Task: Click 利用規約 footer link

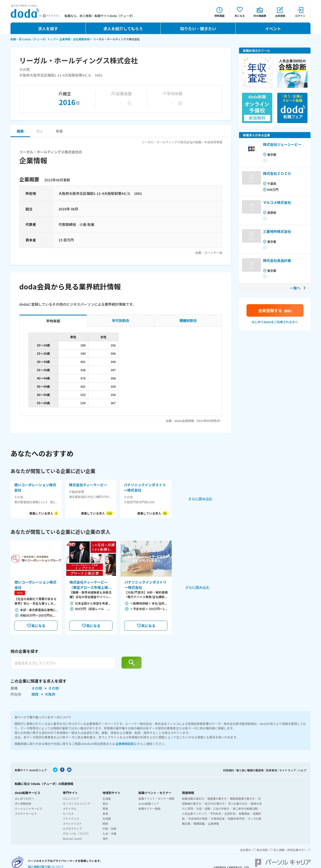Action: click(228, 770)
